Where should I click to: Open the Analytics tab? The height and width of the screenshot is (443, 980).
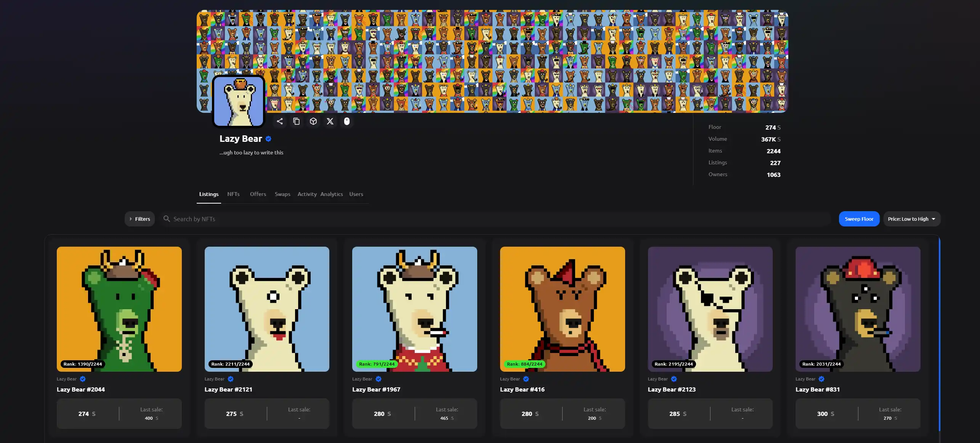tap(331, 194)
